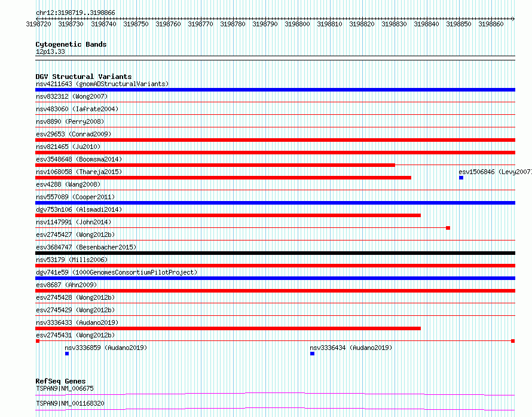
Task: Click the Cytogenetic Bands track heading
Action: point(71,44)
